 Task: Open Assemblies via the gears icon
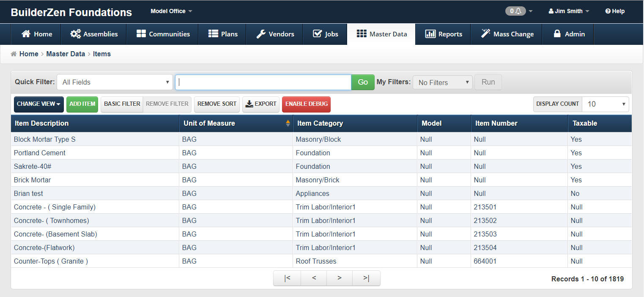tap(75, 34)
